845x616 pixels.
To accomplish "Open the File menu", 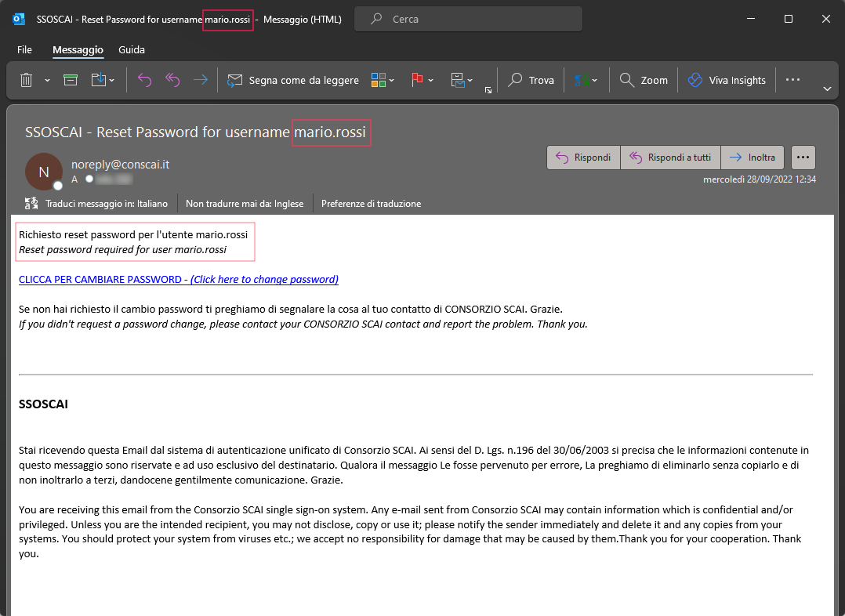I will 24,49.
